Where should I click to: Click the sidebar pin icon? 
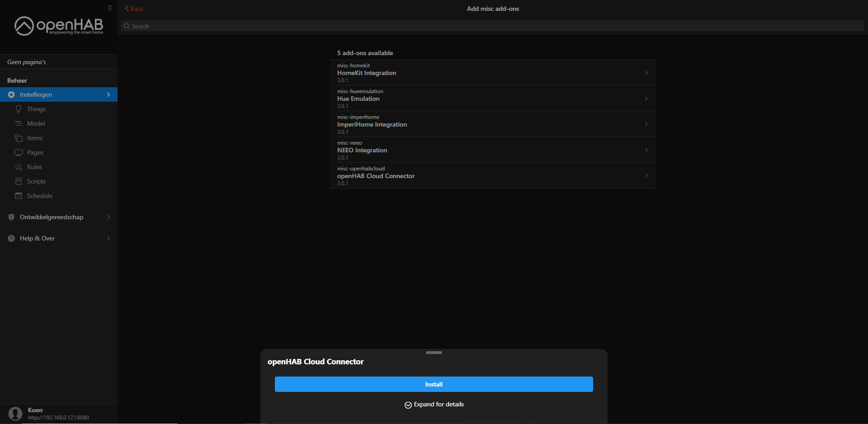(110, 8)
